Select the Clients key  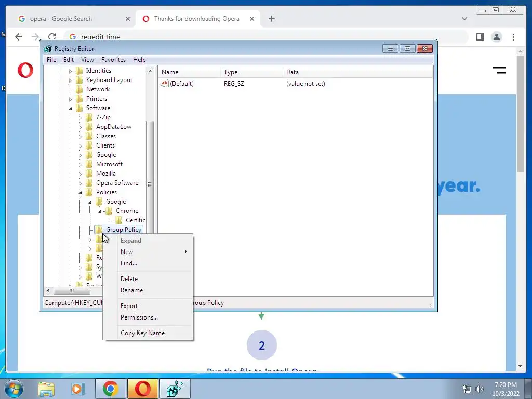[x=105, y=145]
